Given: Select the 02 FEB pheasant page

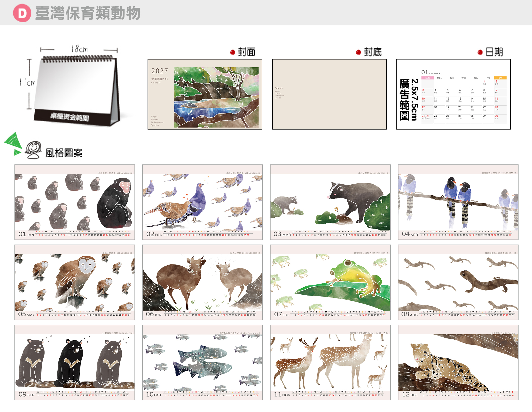Looking at the screenshot, I should tap(203, 202).
